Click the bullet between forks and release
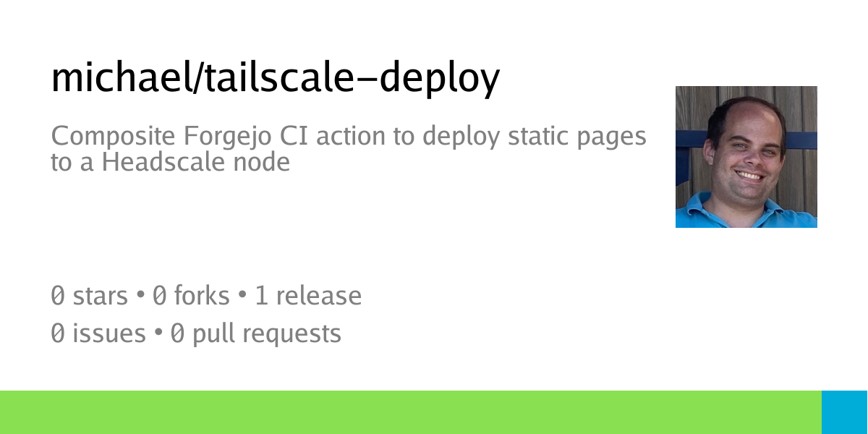 pyautogui.click(x=242, y=297)
